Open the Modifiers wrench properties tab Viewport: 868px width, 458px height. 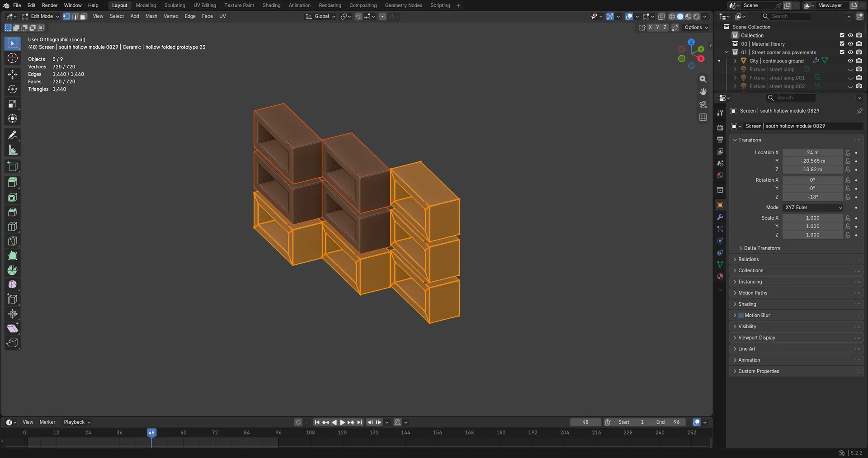[720, 217]
